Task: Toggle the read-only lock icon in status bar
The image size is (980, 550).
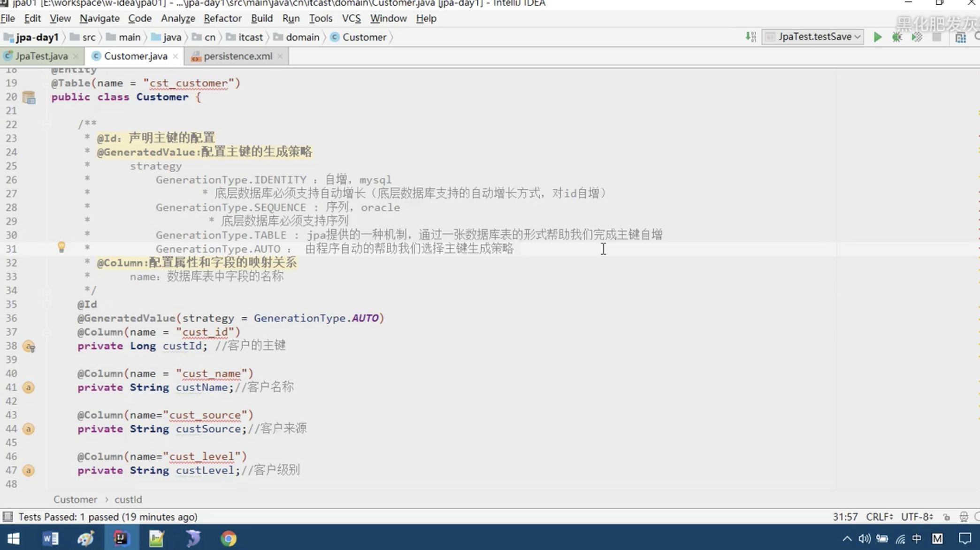Action: point(947,517)
